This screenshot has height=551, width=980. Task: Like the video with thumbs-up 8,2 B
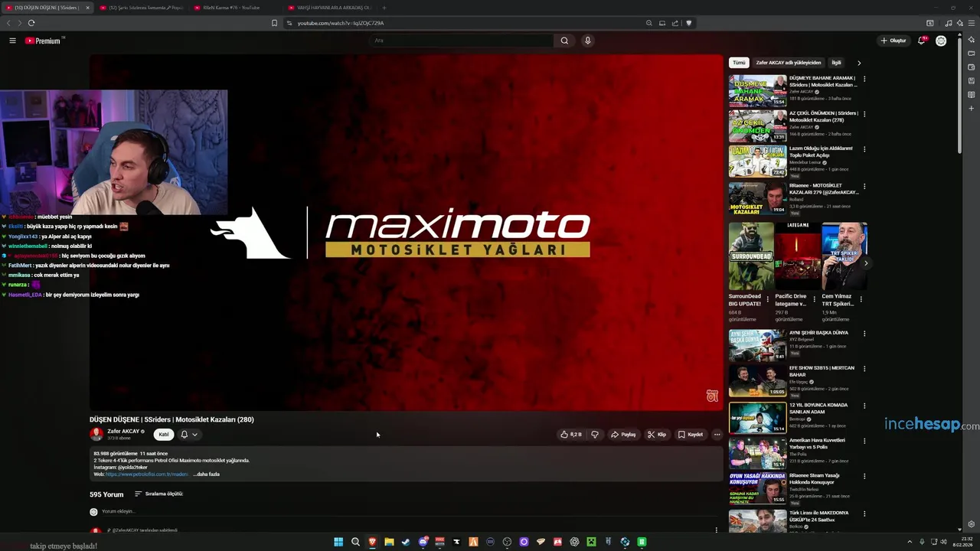571,435
